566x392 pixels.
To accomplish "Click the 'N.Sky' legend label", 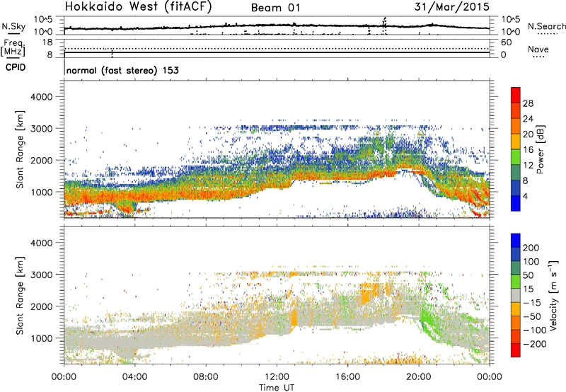I will point(13,26).
